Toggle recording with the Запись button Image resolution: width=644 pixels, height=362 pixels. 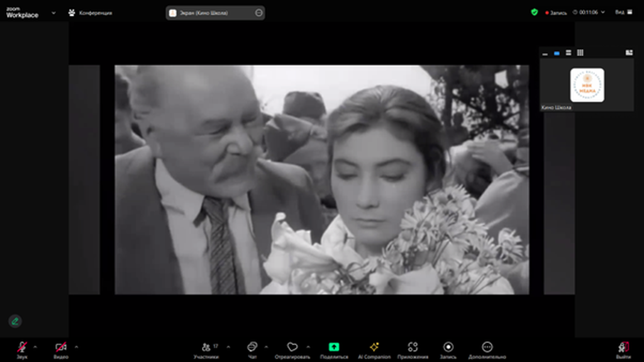448,348
